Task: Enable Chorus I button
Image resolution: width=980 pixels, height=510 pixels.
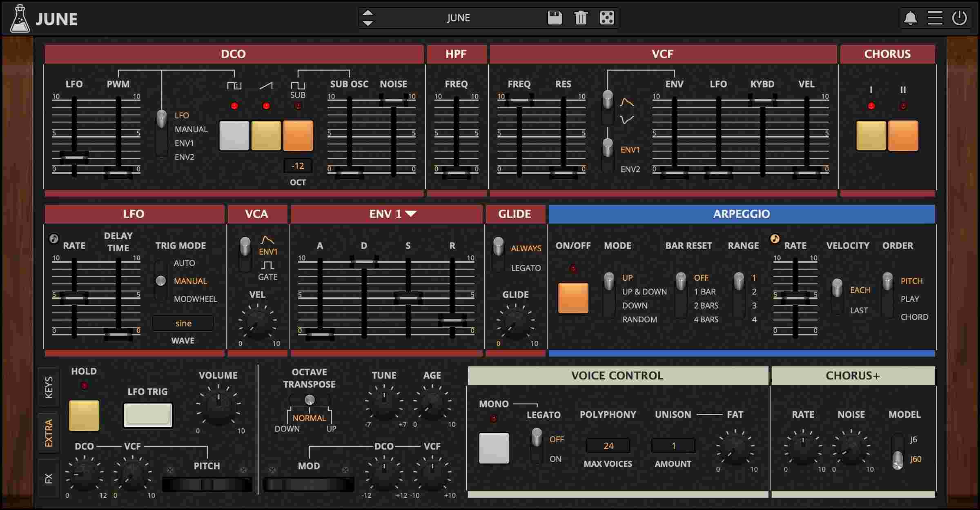Action: coord(871,136)
